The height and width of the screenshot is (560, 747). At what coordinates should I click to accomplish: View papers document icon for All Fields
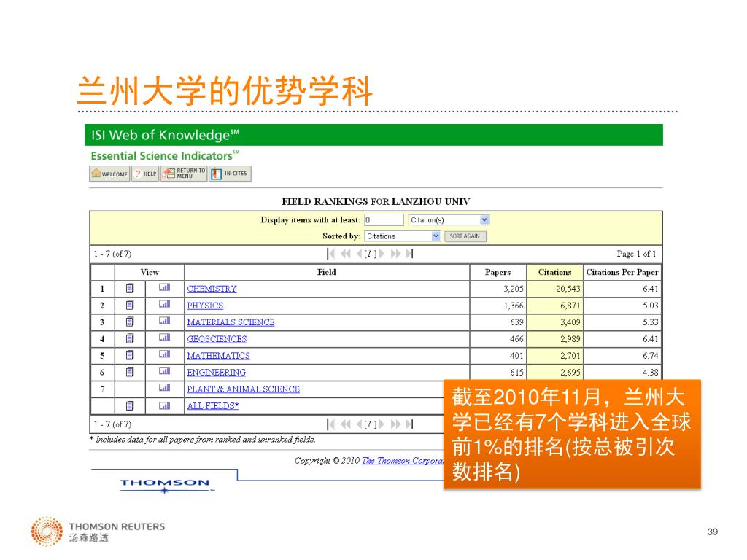point(130,405)
